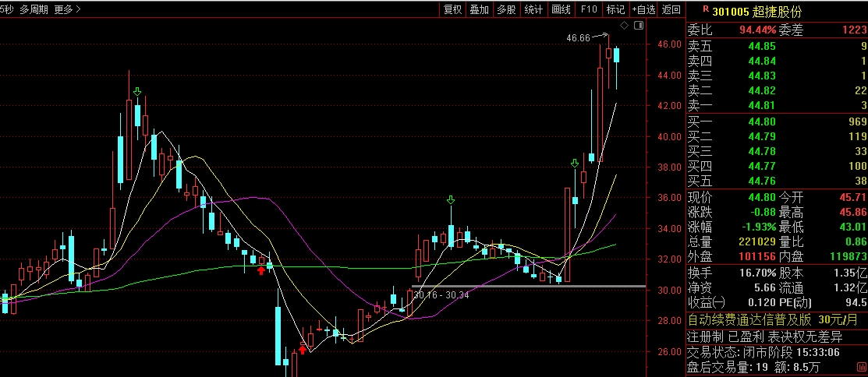Click the 叠加 overlay button
The image size is (868, 377).
(x=480, y=9)
